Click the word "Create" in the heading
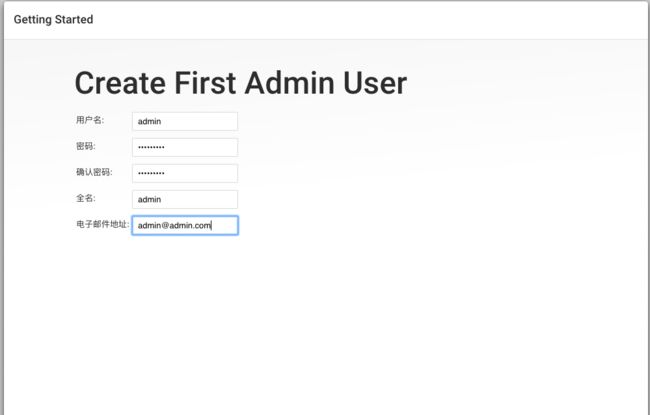The width and height of the screenshot is (650, 415). tap(120, 83)
